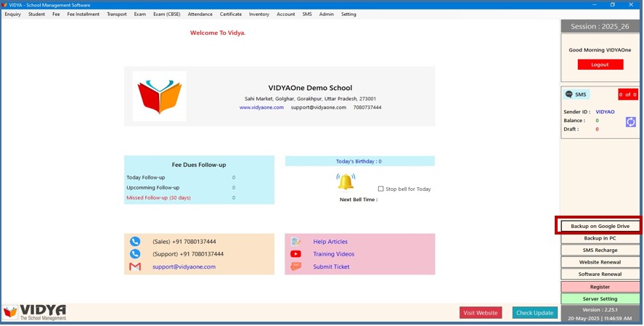Click the Session : 2025_26 header
This screenshot has height=326, width=644.
(x=600, y=26)
